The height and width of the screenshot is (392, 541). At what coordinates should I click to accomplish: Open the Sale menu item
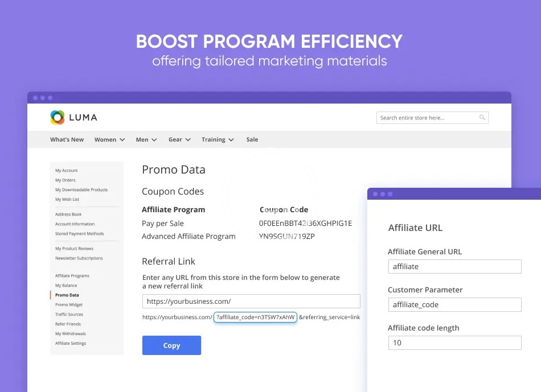252,139
